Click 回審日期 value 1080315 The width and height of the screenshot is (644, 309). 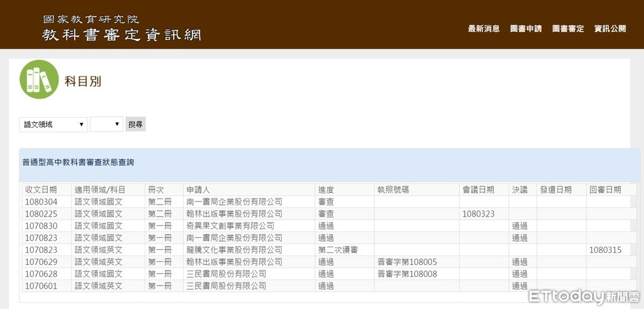(605, 250)
